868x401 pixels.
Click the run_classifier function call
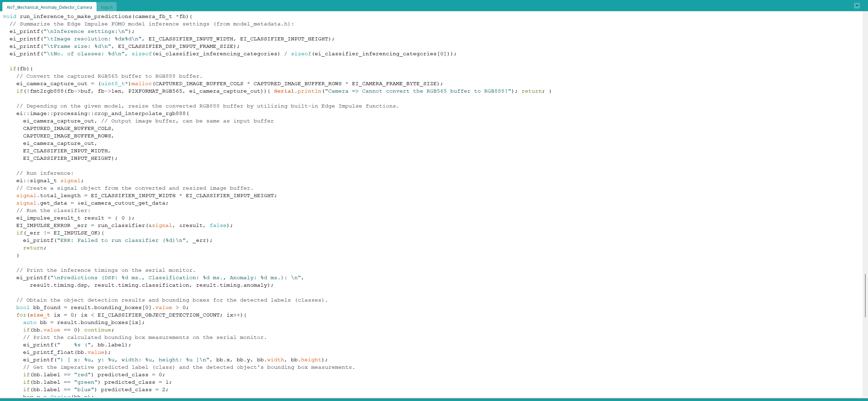point(121,225)
